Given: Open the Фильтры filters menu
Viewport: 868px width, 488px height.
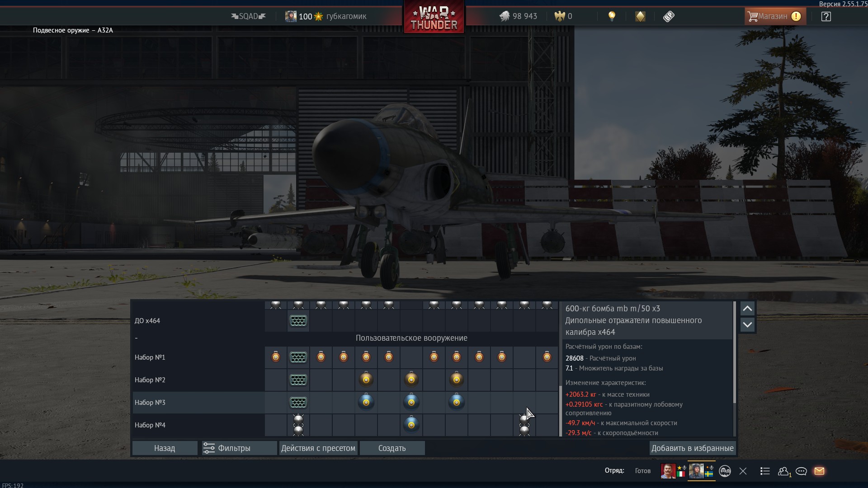Looking at the screenshot, I should tap(239, 448).
